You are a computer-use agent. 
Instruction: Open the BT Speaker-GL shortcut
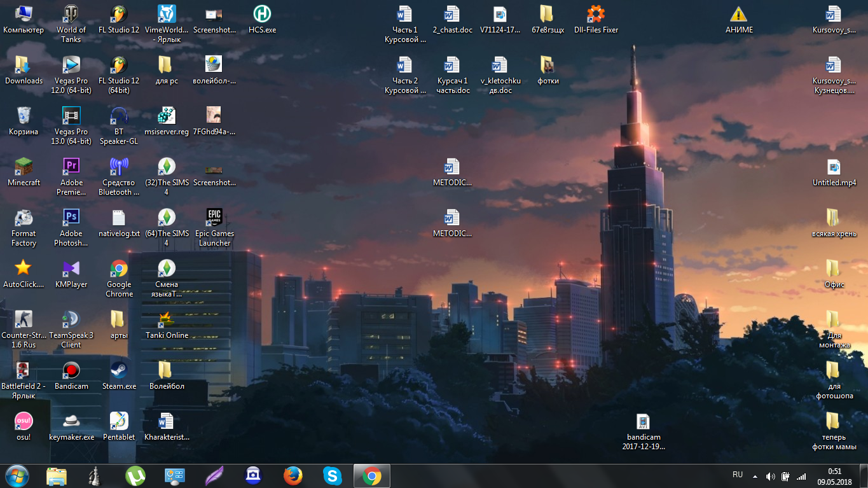[x=119, y=125]
